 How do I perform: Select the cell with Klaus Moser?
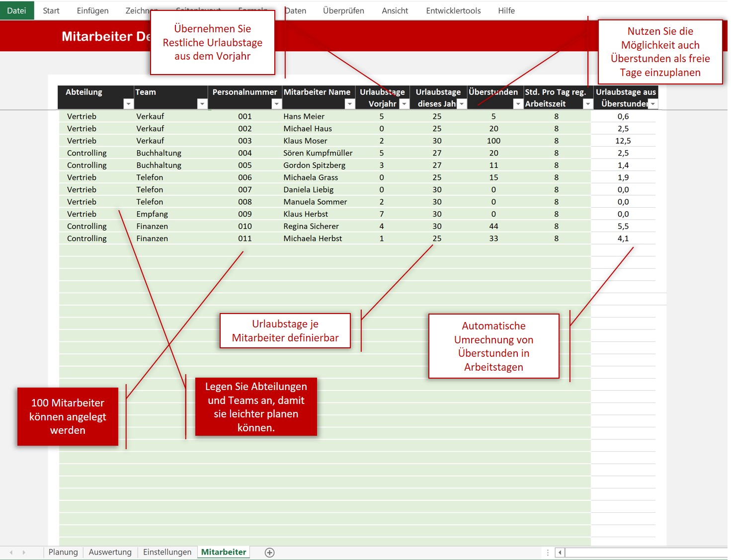[x=305, y=141]
